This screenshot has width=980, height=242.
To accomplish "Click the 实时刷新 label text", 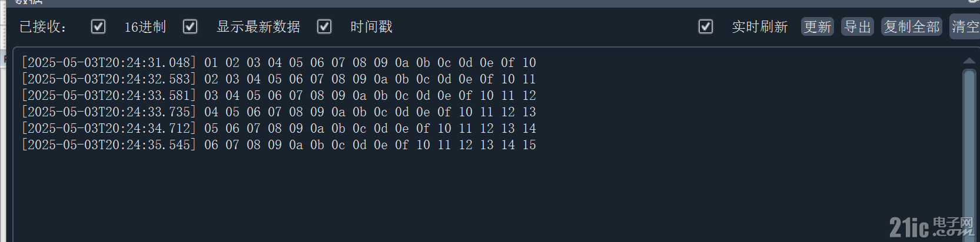I will point(759,27).
